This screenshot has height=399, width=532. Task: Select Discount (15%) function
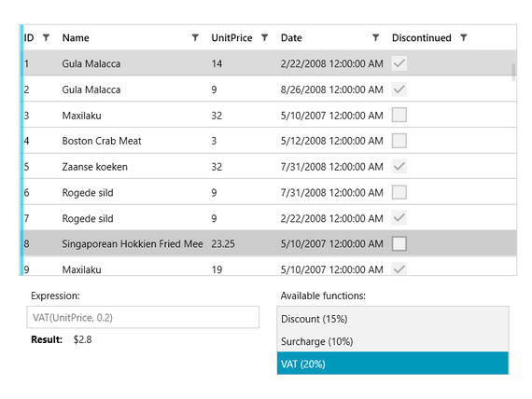click(393, 319)
